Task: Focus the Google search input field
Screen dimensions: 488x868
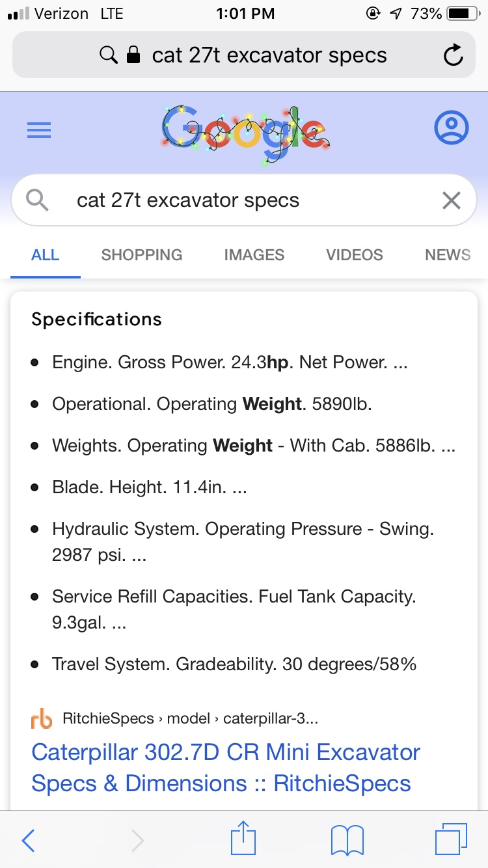Action: (247, 200)
